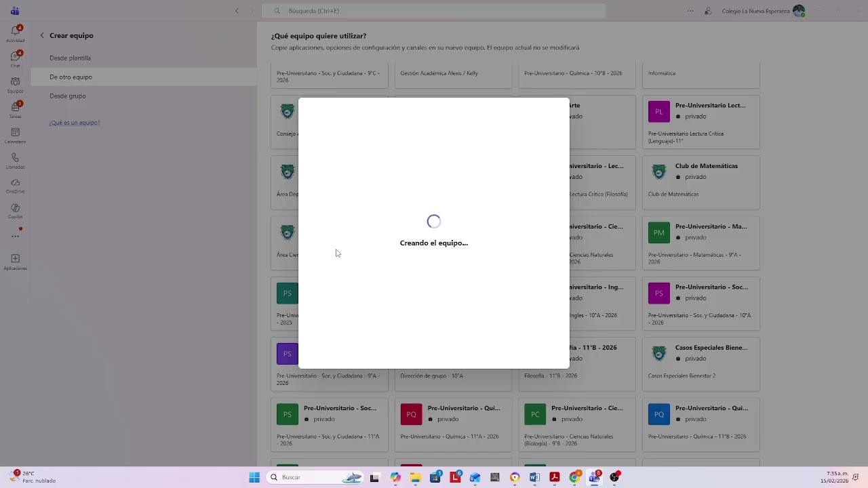Pick the green PC team avatar
The width and height of the screenshot is (868, 488).
click(x=535, y=414)
